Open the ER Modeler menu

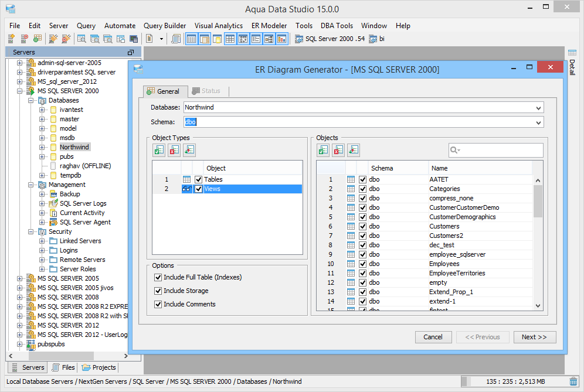(269, 26)
